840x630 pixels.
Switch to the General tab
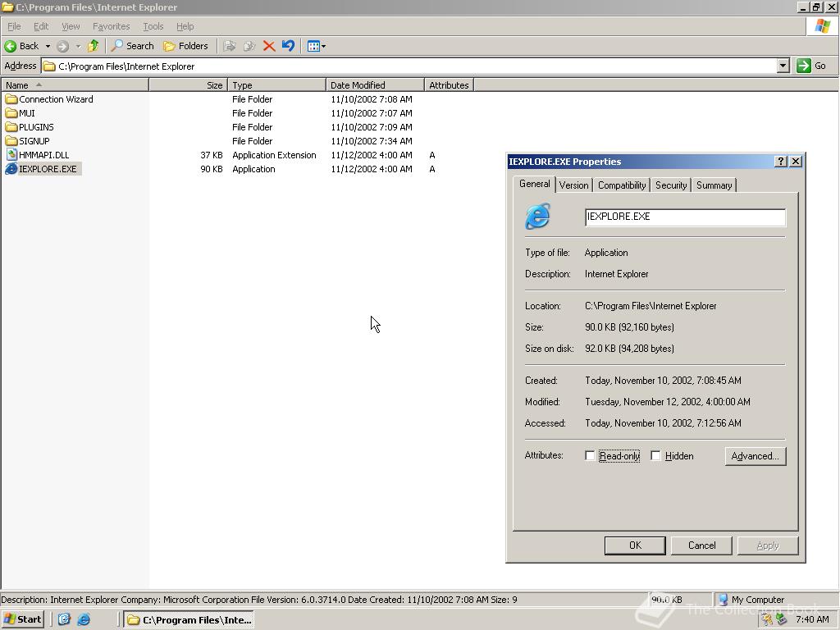pyautogui.click(x=534, y=184)
